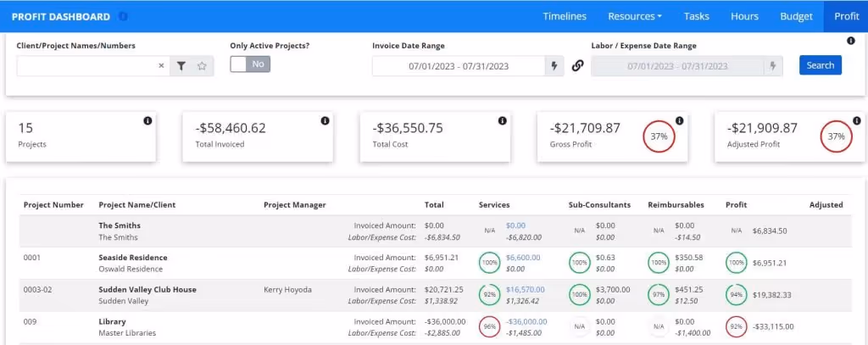Click Kerry Hoyoda project manager cell
The height and width of the screenshot is (345, 868).
288,290
